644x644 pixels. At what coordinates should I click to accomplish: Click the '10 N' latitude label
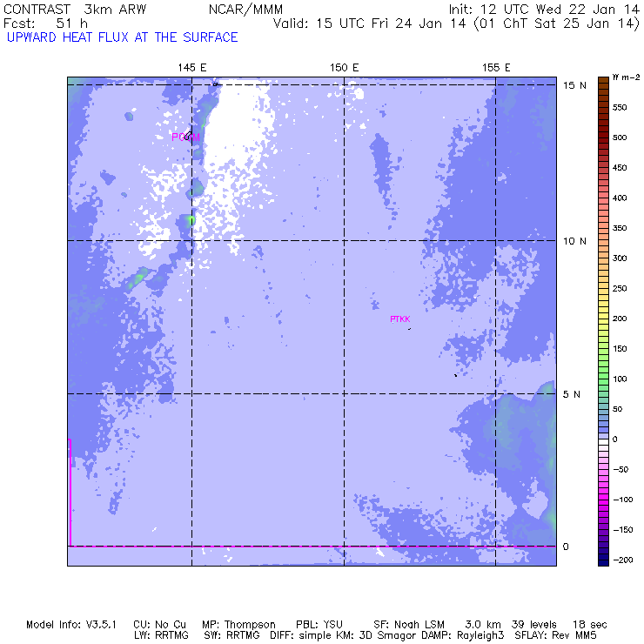pyautogui.click(x=574, y=241)
